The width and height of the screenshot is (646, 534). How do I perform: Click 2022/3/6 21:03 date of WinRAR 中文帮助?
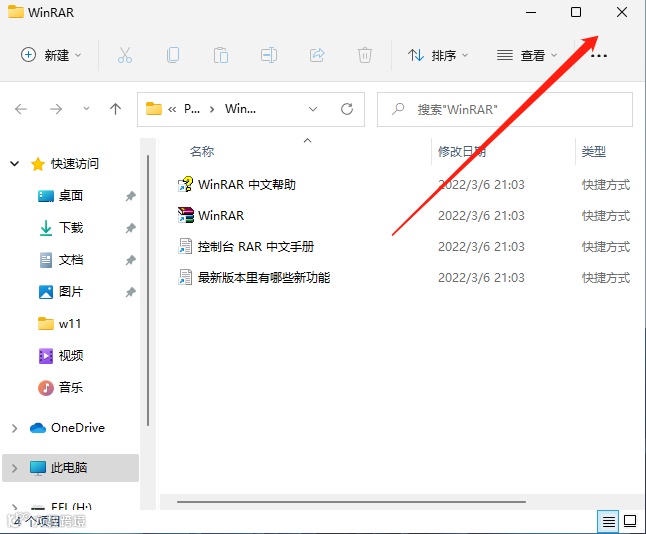coord(481,185)
